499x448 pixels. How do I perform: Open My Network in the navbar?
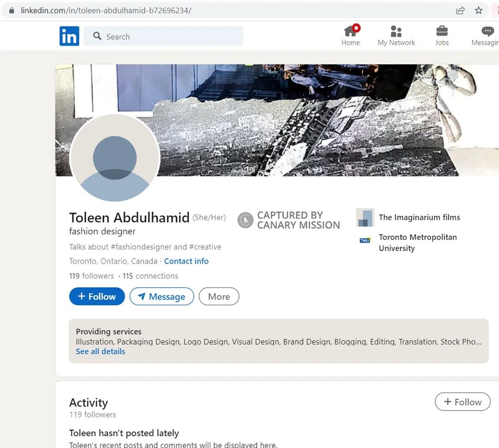[x=396, y=36]
